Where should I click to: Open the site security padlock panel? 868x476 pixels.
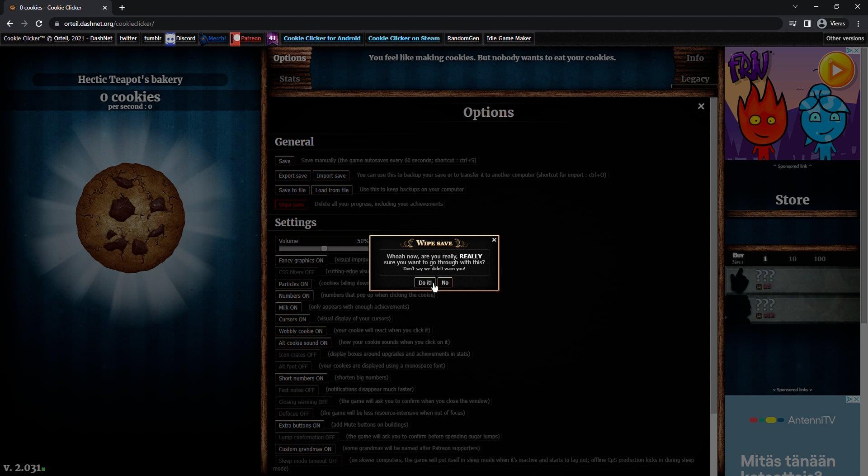point(57,24)
